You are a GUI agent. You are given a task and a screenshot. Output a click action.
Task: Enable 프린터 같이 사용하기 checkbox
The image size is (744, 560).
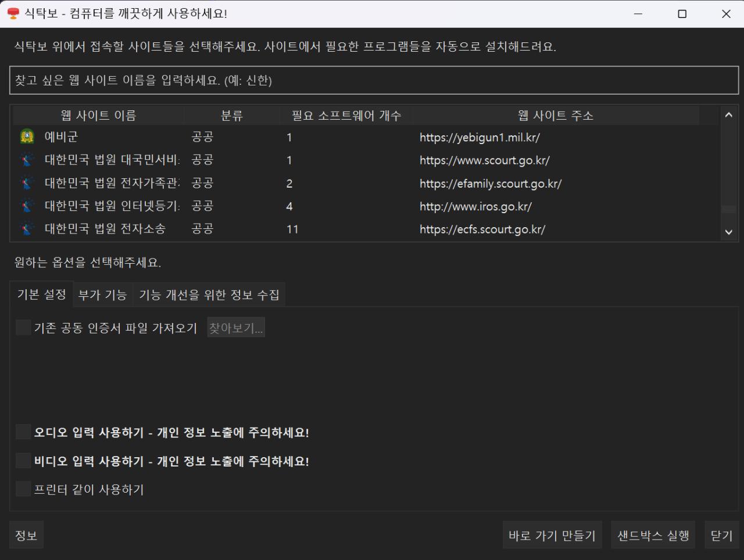(x=23, y=489)
